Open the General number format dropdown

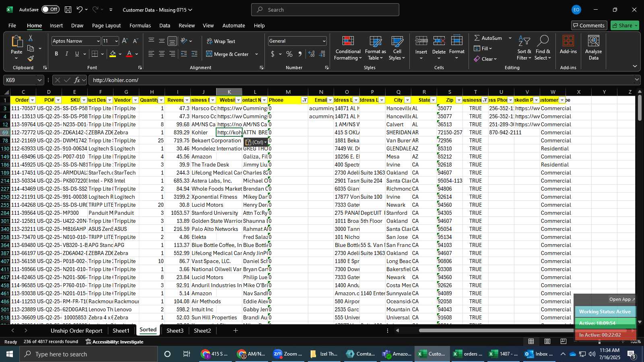click(x=324, y=41)
